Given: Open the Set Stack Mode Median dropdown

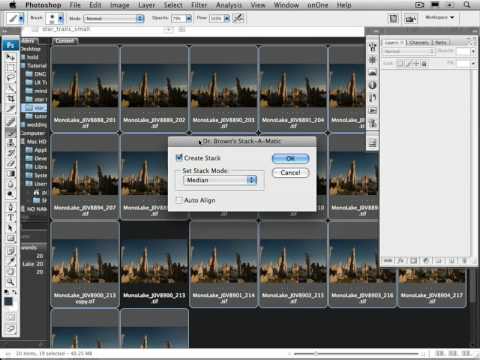Looking at the screenshot, I should pyautogui.click(x=220, y=180).
